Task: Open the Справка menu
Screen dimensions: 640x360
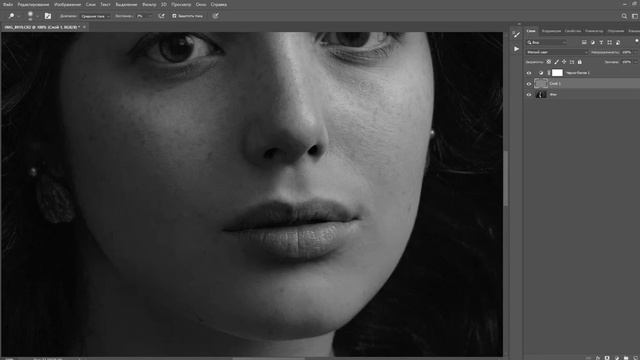Action: click(219, 4)
